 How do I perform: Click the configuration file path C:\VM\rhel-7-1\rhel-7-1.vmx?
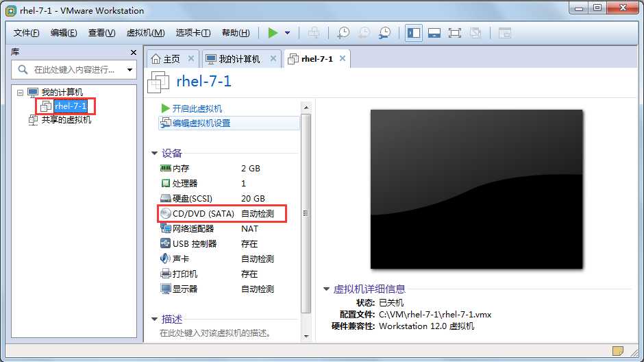tap(435, 314)
